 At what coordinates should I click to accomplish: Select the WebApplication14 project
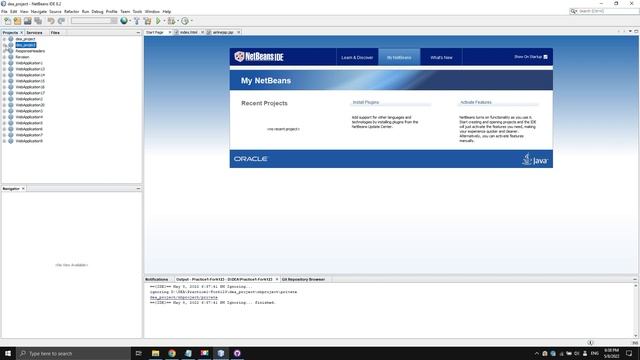pyautogui.click(x=30, y=75)
